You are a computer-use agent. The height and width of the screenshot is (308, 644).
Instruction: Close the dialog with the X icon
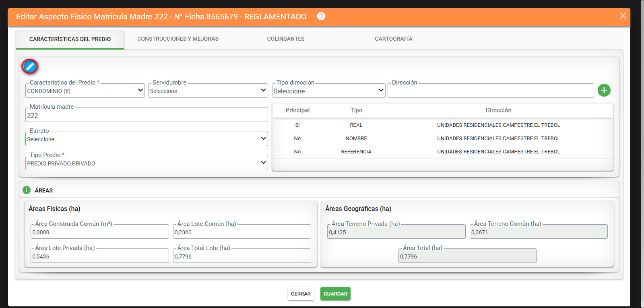click(623, 16)
